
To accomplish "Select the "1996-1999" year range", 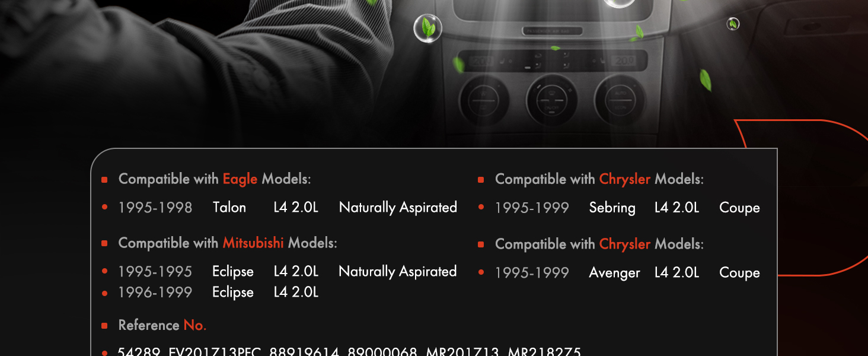I will (x=155, y=293).
